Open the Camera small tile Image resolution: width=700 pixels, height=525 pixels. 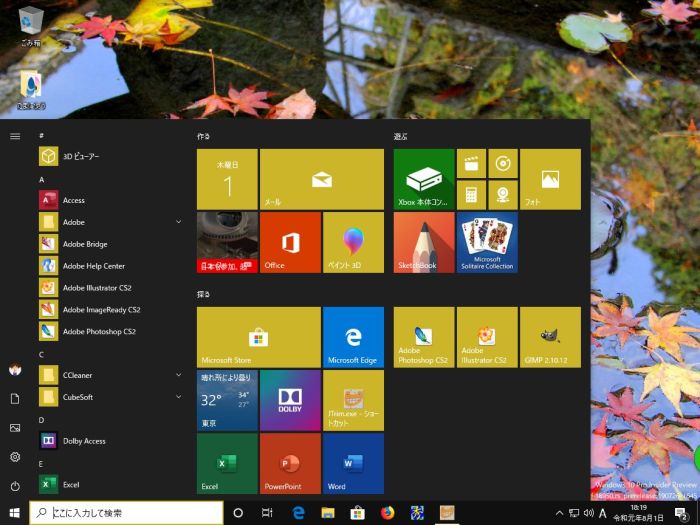tap(503, 194)
